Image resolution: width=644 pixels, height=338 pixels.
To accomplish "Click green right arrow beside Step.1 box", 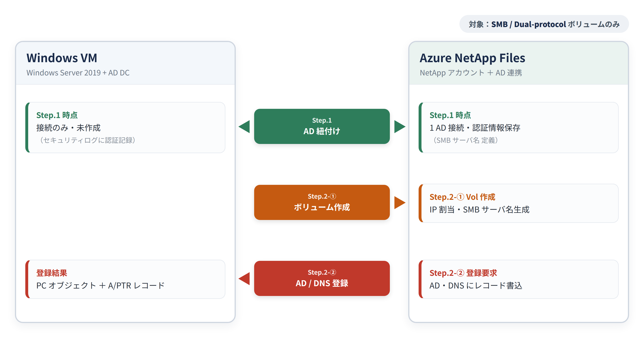I will [400, 126].
